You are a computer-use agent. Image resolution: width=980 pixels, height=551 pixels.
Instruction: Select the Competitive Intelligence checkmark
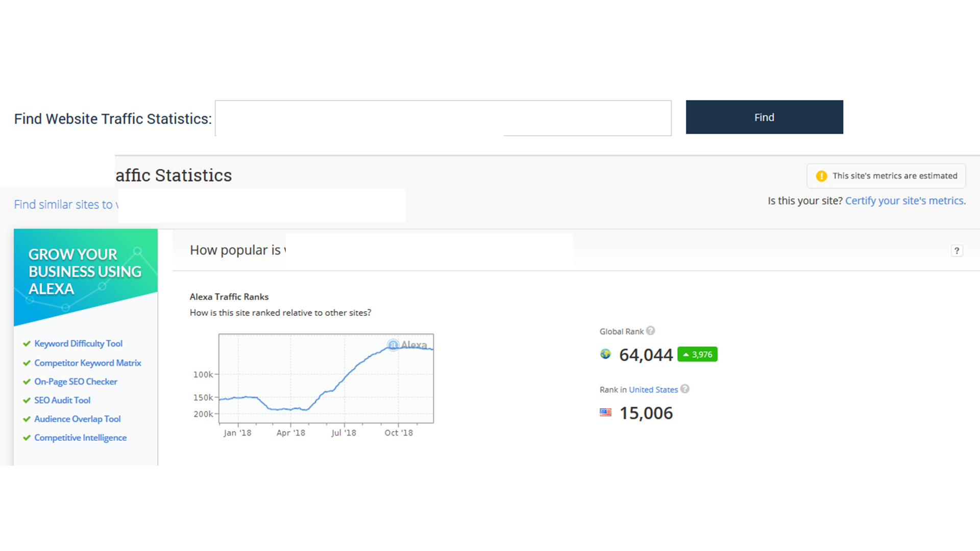27,437
